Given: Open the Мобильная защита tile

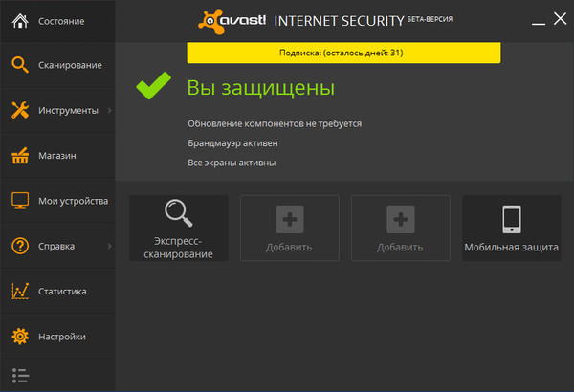Looking at the screenshot, I should click(x=511, y=229).
